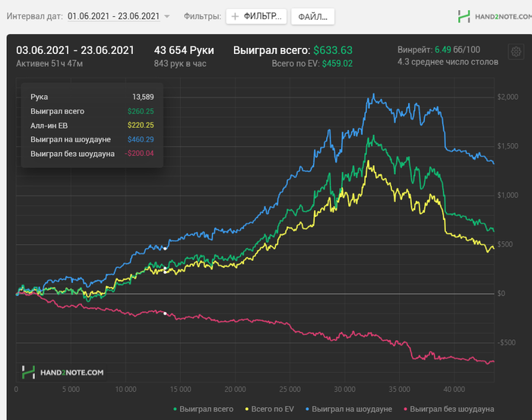This screenshot has width=532, height=420.
Task: Click the tooltip Алл-ин EB value $220.25
Action: [x=141, y=126]
